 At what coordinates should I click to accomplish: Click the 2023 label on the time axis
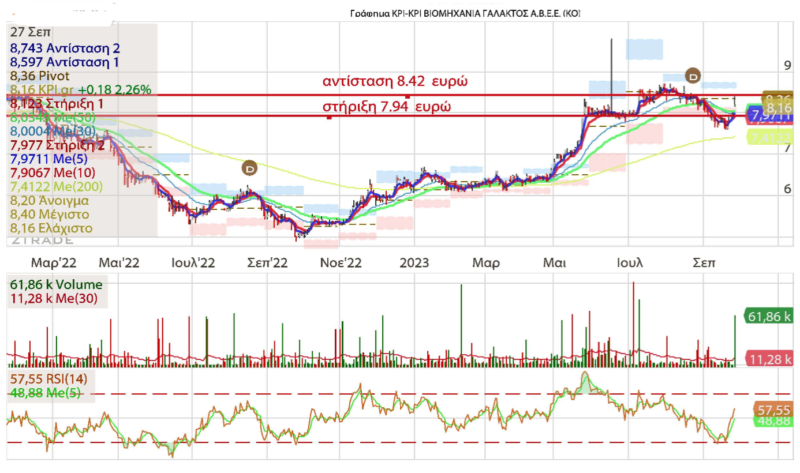pyautogui.click(x=414, y=263)
